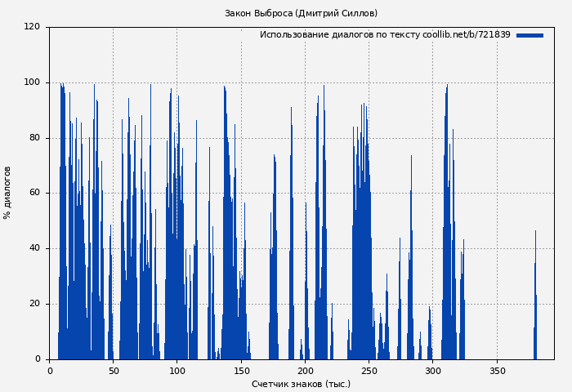Screen dimensions: 572x392
Task: Click the 350 tick label on the X-axis
Action: 497,371
